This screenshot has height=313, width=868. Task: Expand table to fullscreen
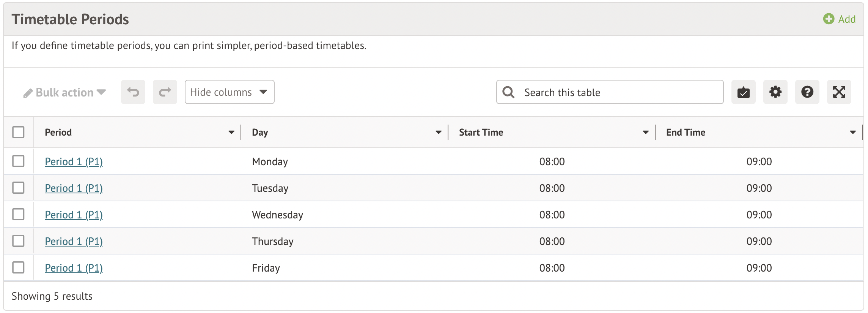tap(839, 92)
